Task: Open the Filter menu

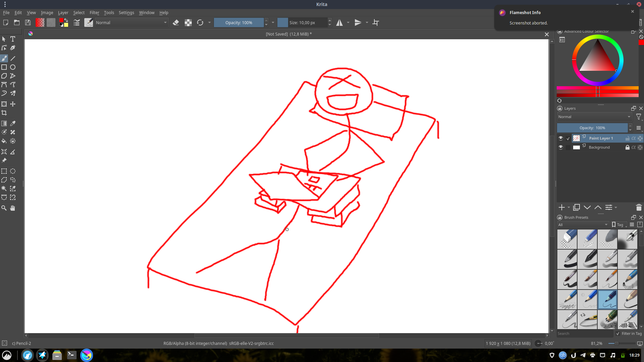Action: tap(94, 12)
